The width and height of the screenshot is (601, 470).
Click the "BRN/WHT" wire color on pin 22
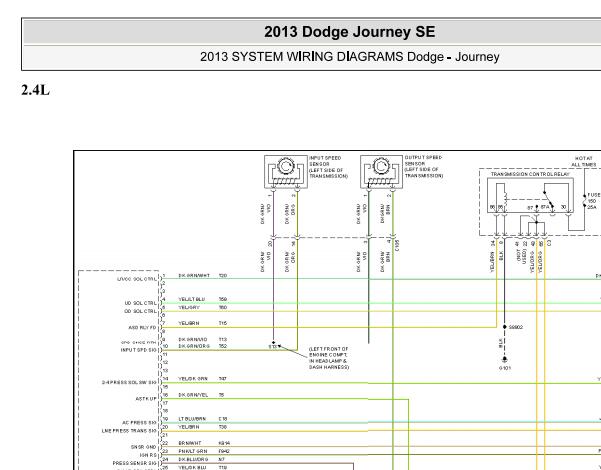[x=190, y=443]
